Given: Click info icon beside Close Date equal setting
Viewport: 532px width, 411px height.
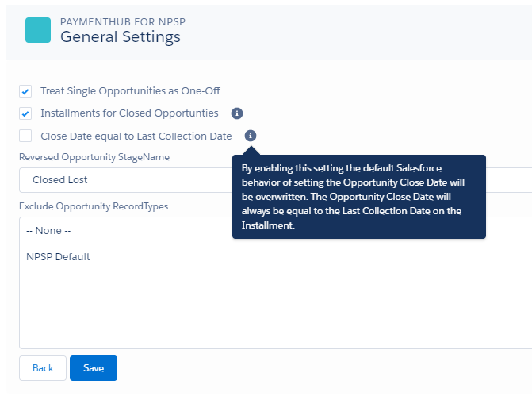Looking at the screenshot, I should pyautogui.click(x=251, y=136).
